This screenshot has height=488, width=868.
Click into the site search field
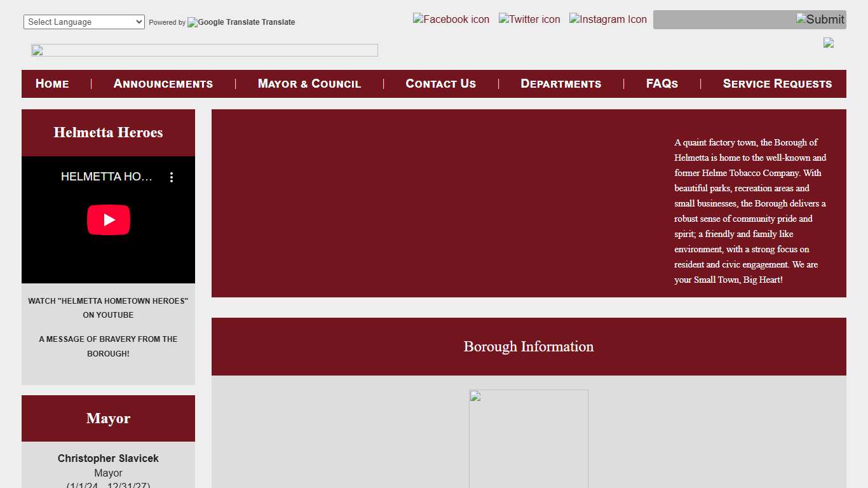click(x=723, y=20)
